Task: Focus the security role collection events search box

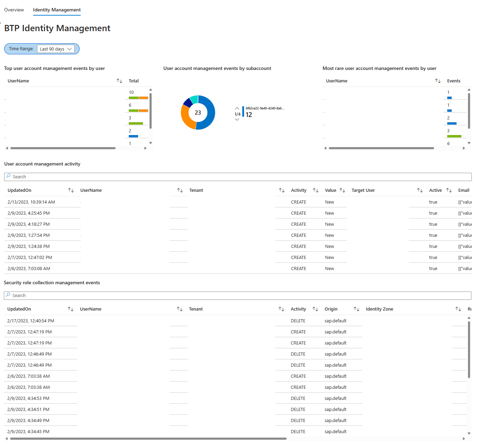Action: pos(237,296)
